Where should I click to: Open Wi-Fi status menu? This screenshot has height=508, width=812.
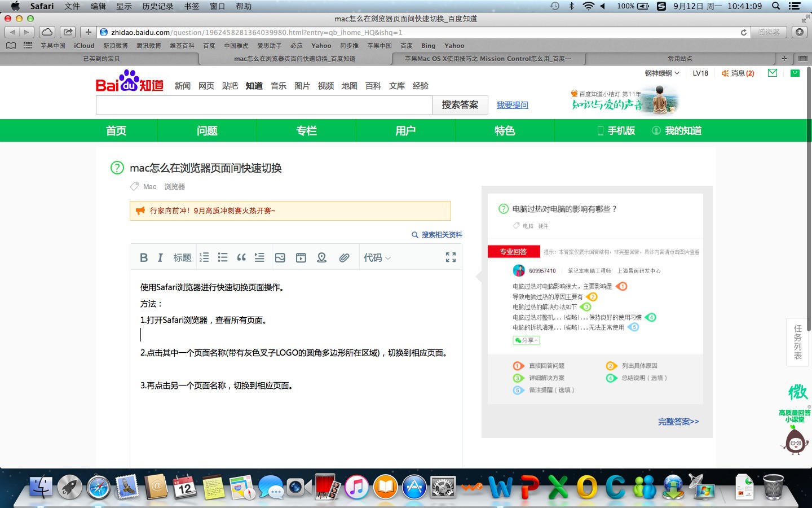(588, 6)
